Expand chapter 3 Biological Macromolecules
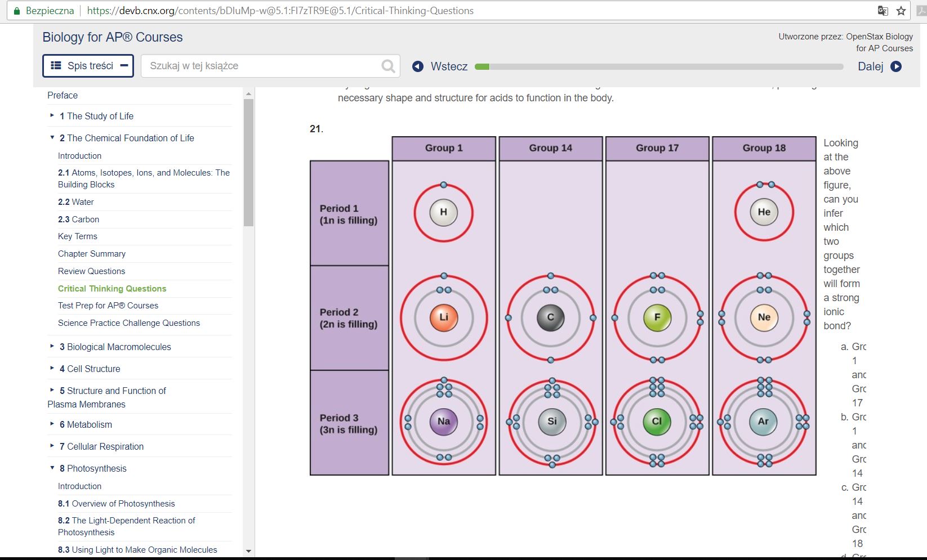This screenshot has width=927, height=560. click(51, 347)
